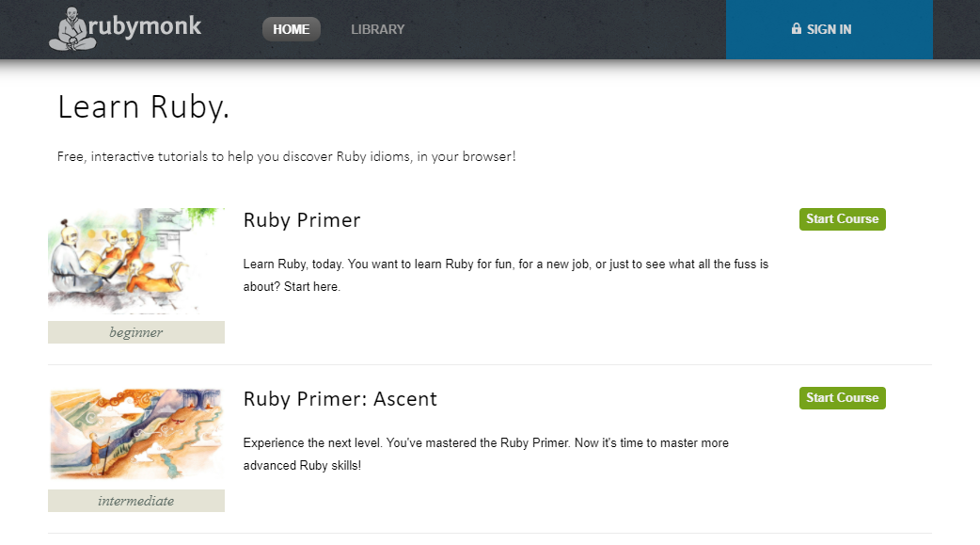Open the Ruby Primer: Ascent illustration
Screen dimensions: 980x545
coord(136,435)
